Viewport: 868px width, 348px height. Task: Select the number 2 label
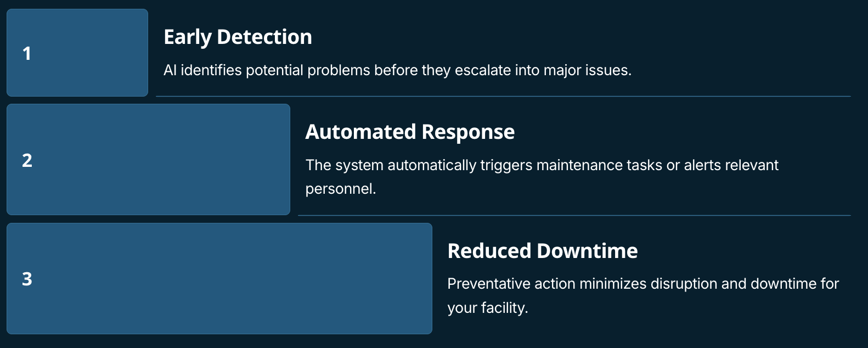point(27,160)
